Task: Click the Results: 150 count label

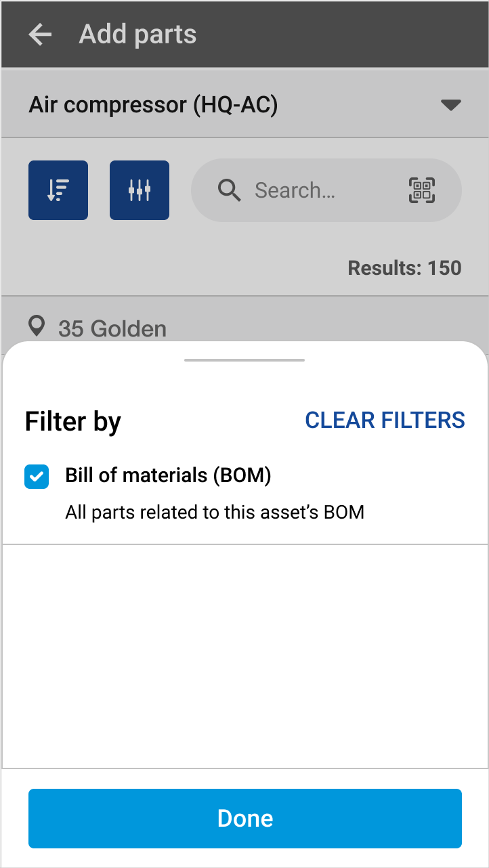Action: click(x=404, y=267)
